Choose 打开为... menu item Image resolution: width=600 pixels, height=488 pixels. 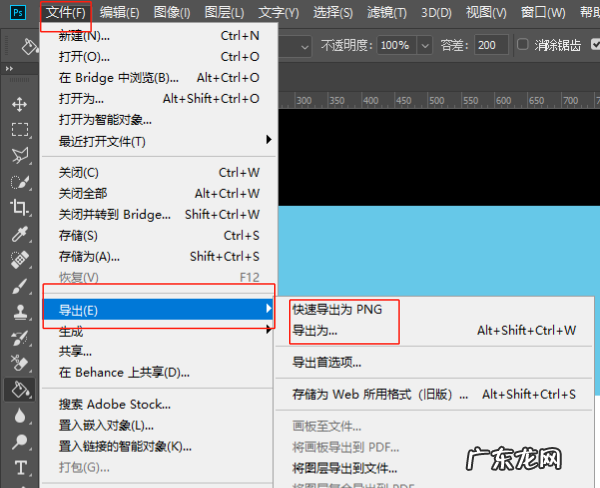pos(159,99)
